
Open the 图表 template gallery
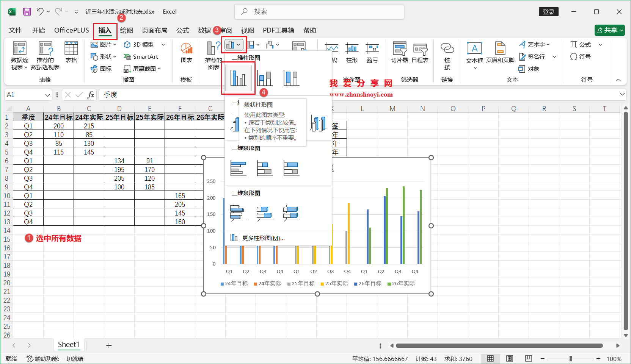186,52
